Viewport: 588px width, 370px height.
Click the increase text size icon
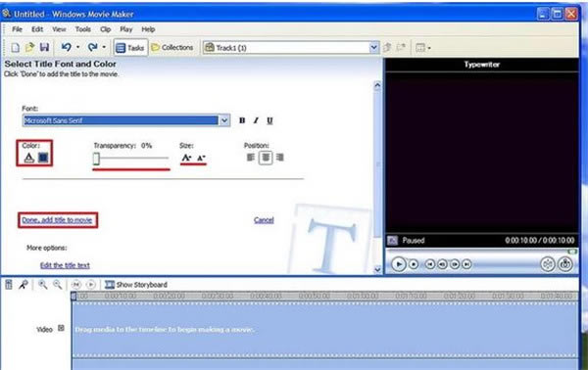(x=186, y=158)
